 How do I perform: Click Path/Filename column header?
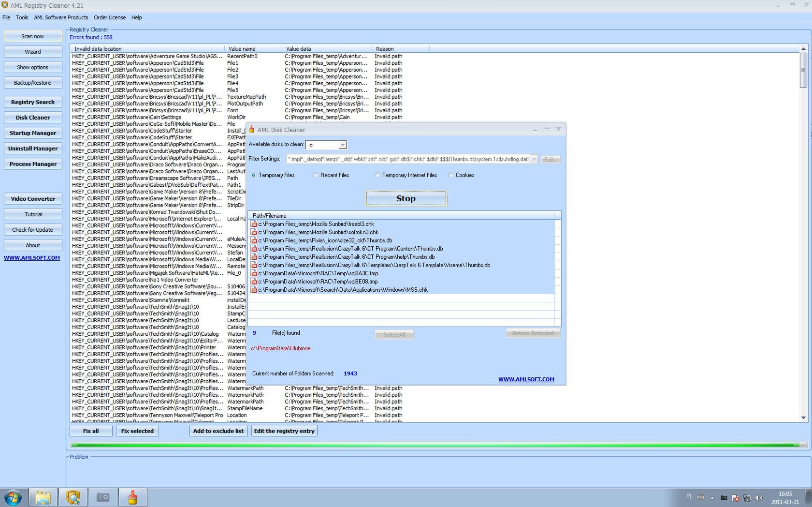click(401, 216)
